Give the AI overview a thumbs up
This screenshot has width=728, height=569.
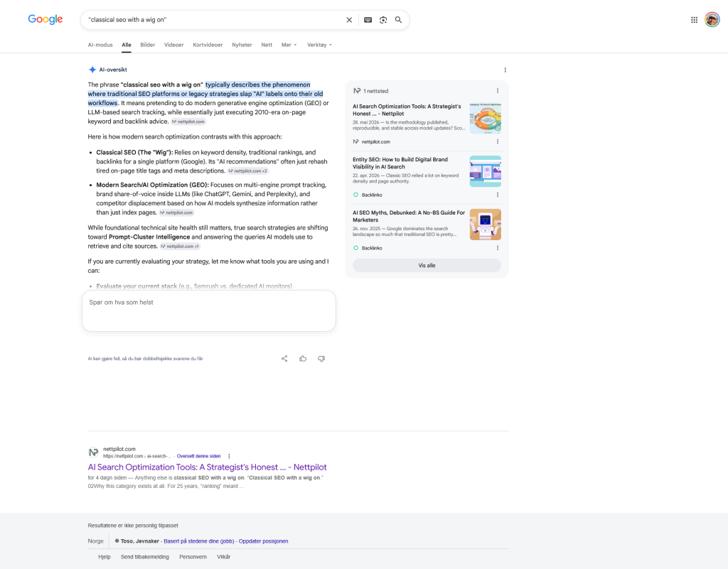pos(303,359)
